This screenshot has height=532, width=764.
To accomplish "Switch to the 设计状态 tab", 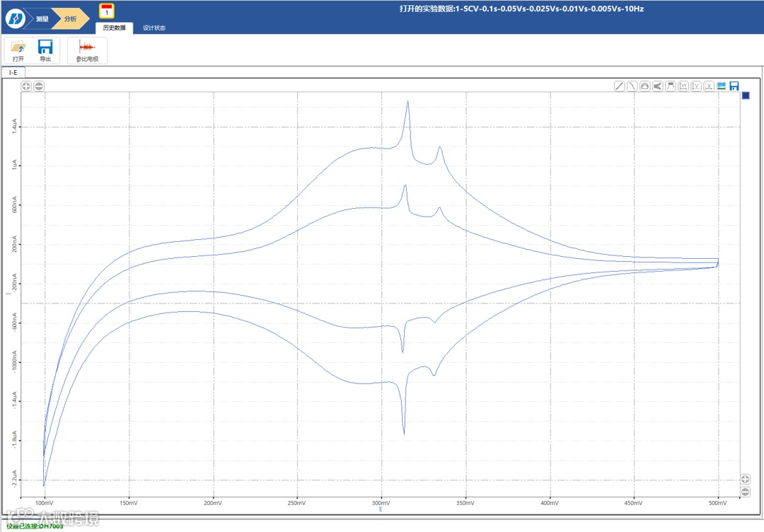I will (154, 28).
